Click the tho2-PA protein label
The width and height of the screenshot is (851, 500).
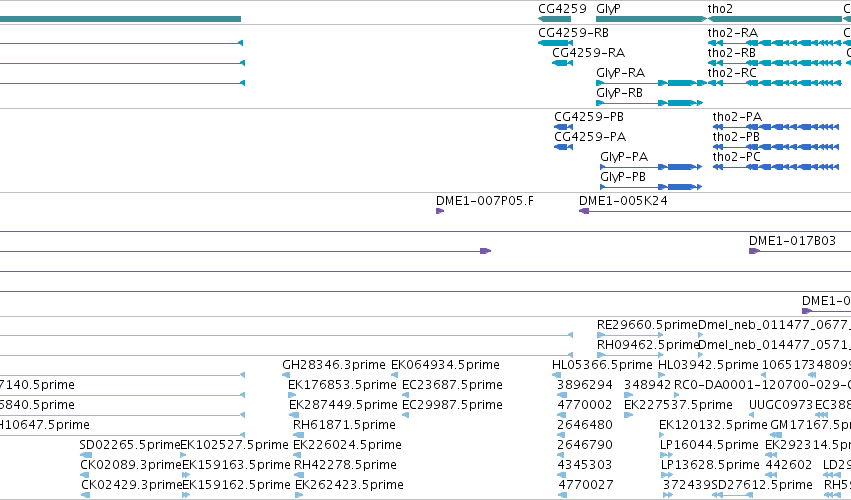(x=737, y=117)
